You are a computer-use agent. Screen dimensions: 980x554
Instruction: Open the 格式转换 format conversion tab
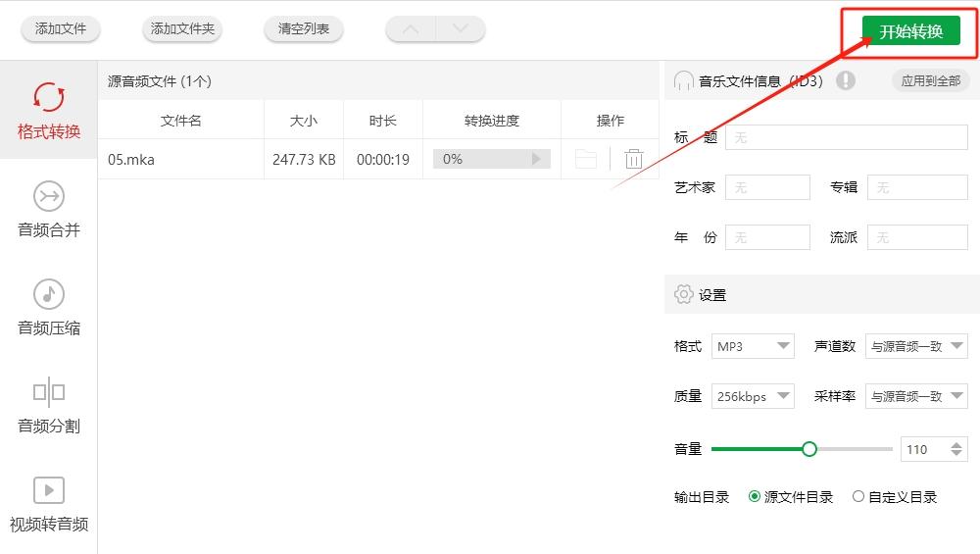click(49, 110)
